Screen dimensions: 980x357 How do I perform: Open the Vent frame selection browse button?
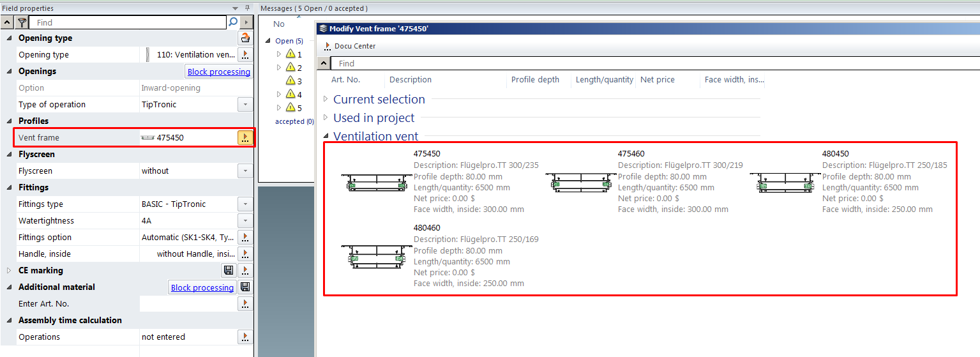245,137
